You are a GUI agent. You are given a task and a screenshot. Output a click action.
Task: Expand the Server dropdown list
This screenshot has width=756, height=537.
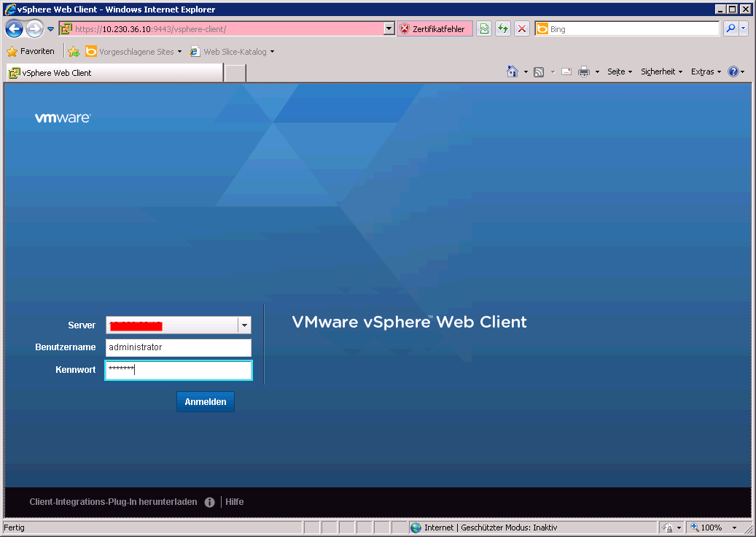coord(244,325)
